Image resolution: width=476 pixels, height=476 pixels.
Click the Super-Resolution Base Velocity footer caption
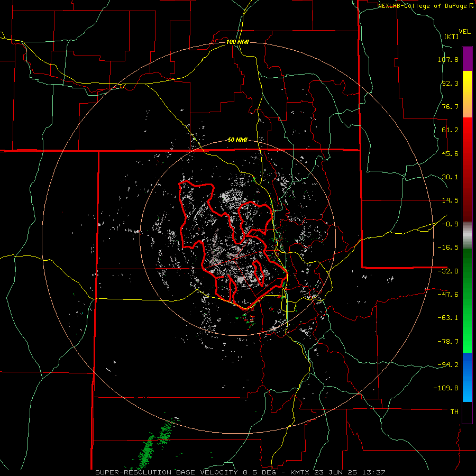240,472
